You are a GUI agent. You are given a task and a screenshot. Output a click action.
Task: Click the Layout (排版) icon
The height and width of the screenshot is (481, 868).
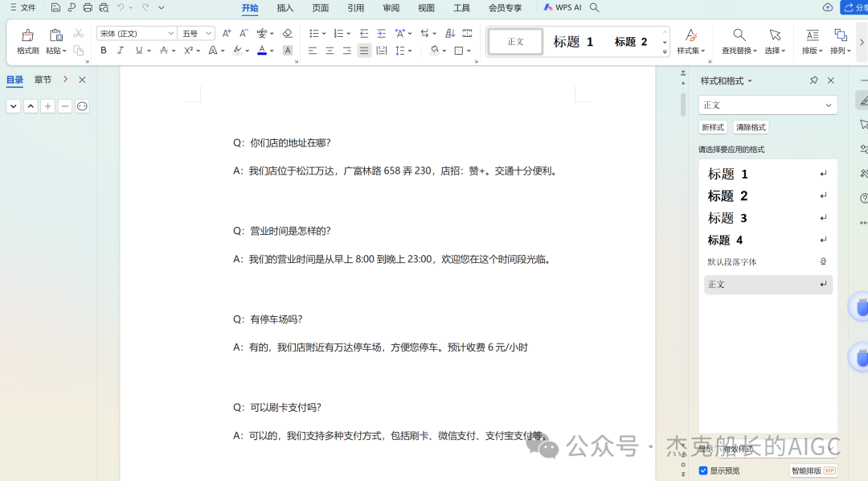pyautogui.click(x=812, y=35)
